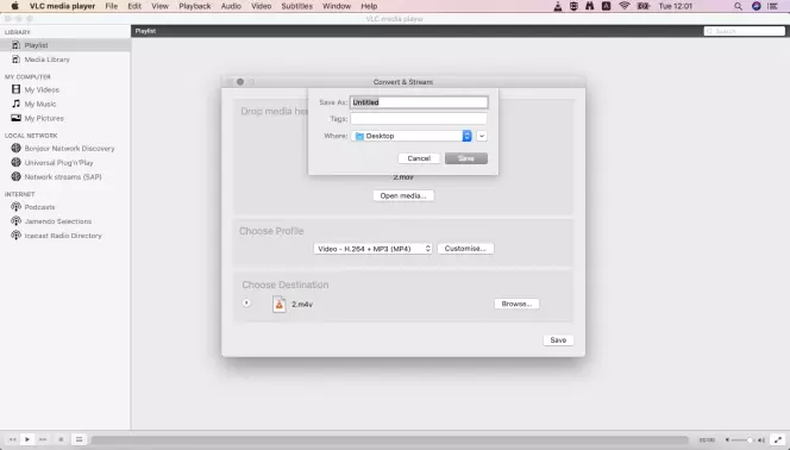The height and width of the screenshot is (450, 790).
Task: Click the small round button beside 2.m4v
Action: click(246, 303)
